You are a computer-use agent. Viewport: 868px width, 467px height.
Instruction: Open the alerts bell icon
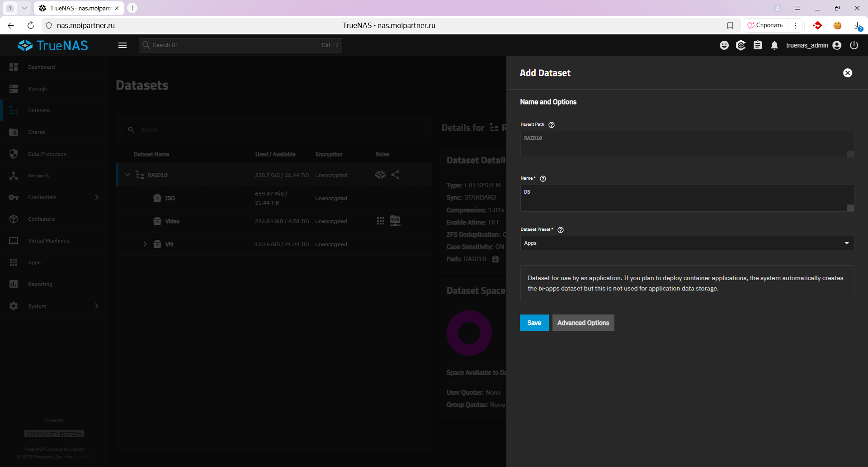pyautogui.click(x=774, y=45)
